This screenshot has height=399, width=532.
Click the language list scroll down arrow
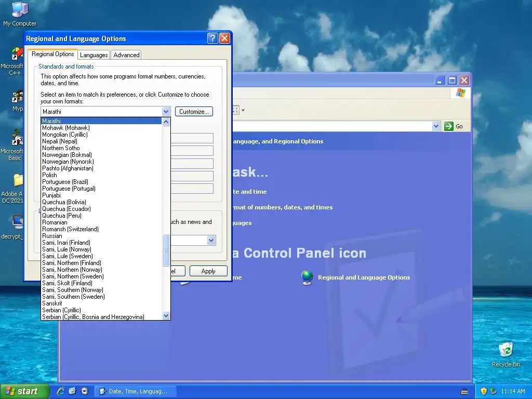166,315
